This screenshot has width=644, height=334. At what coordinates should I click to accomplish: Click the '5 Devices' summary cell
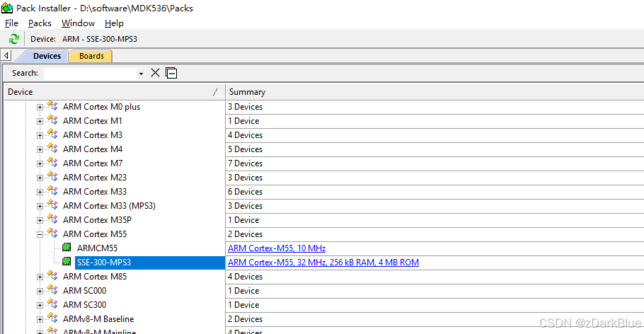pyautogui.click(x=245, y=149)
